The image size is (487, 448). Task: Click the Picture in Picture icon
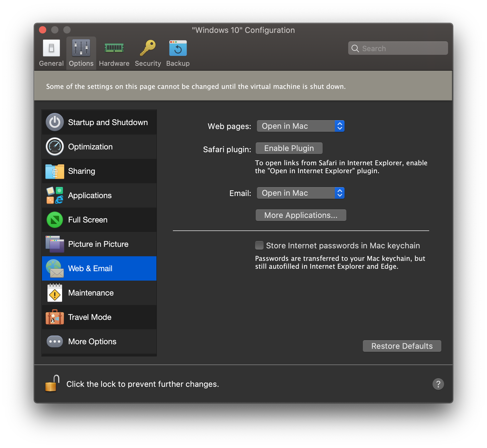55,244
